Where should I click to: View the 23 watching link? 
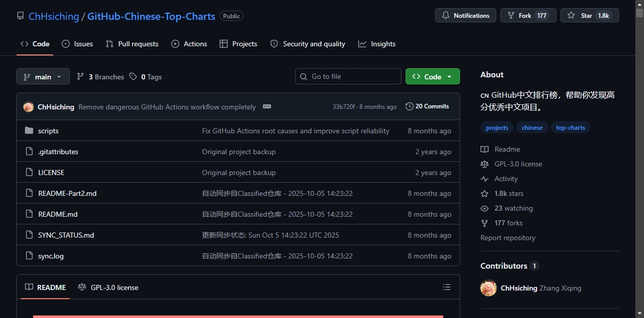click(507, 208)
